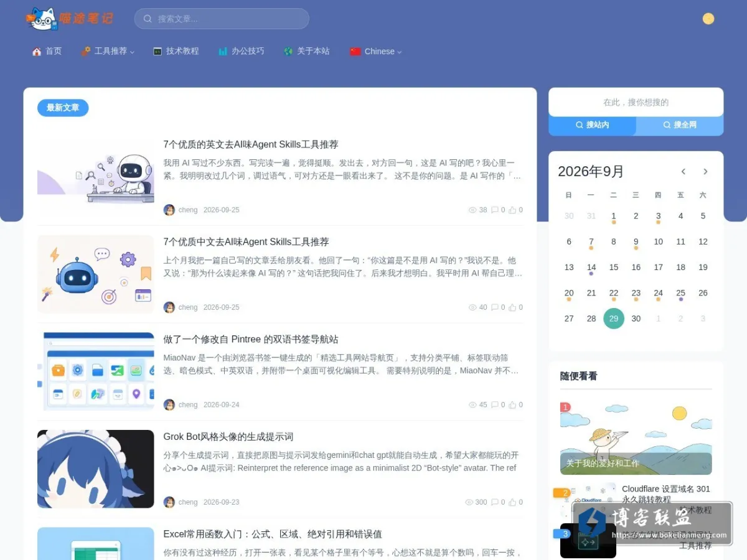Expand the Chinese language dropdown
Viewport: 747px width, 560px height.
coord(376,51)
